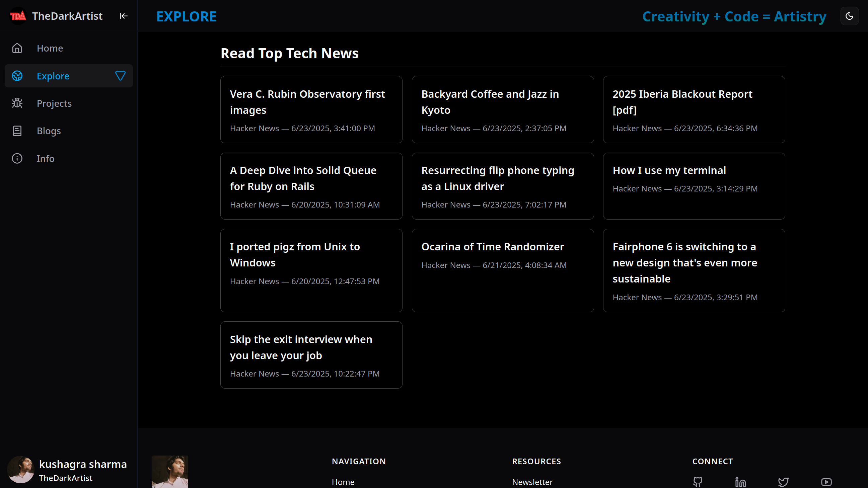Open Fairphone 6 news article card
The width and height of the screenshot is (868, 488).
[694, 270]
